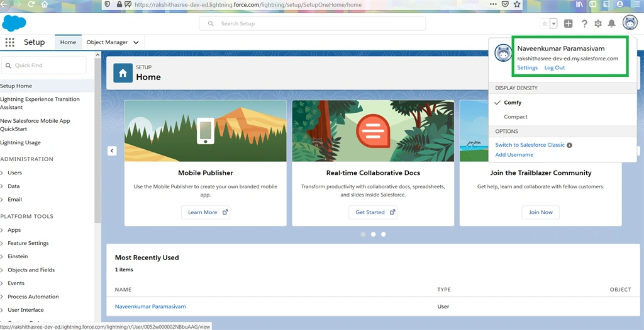Open the Global Actions plus icon
The image size is (644, 330).
click(x=568, y=23)
